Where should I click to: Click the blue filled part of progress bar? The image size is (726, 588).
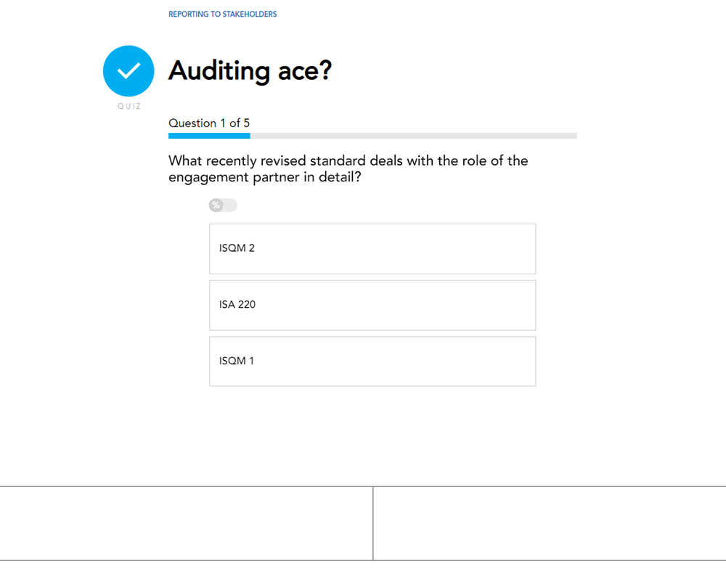pos(209,136)
